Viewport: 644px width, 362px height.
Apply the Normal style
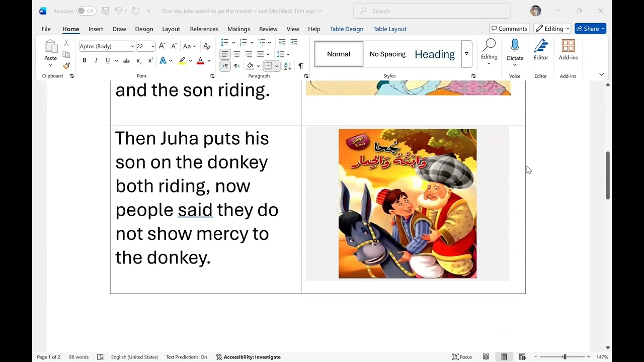coord(339,54)
